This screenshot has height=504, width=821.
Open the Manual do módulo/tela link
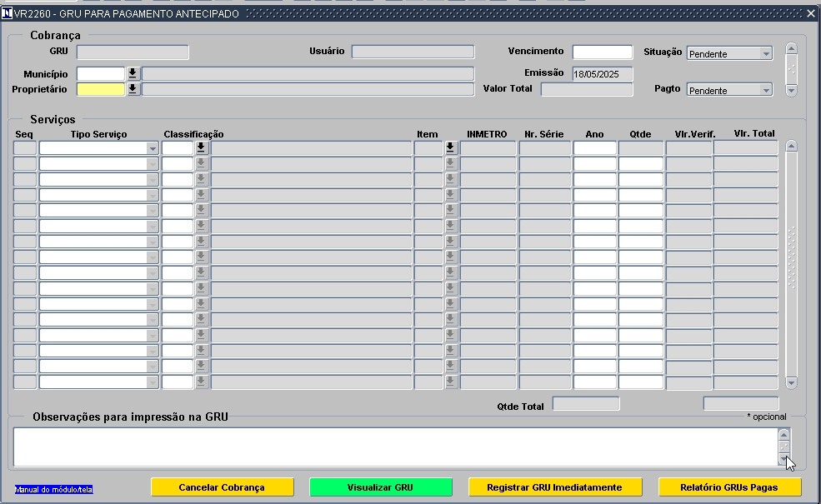tap(54, 490)
